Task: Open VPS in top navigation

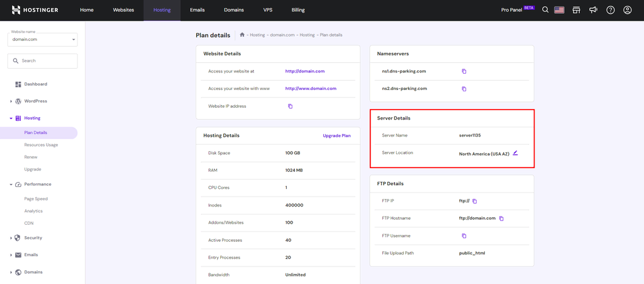Action: coord(268,10)
